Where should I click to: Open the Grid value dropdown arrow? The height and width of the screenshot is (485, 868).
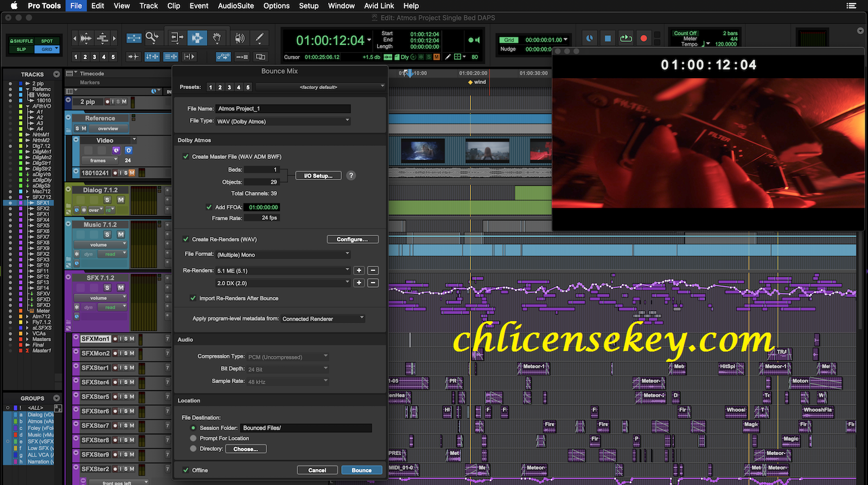tap(566, 40)
